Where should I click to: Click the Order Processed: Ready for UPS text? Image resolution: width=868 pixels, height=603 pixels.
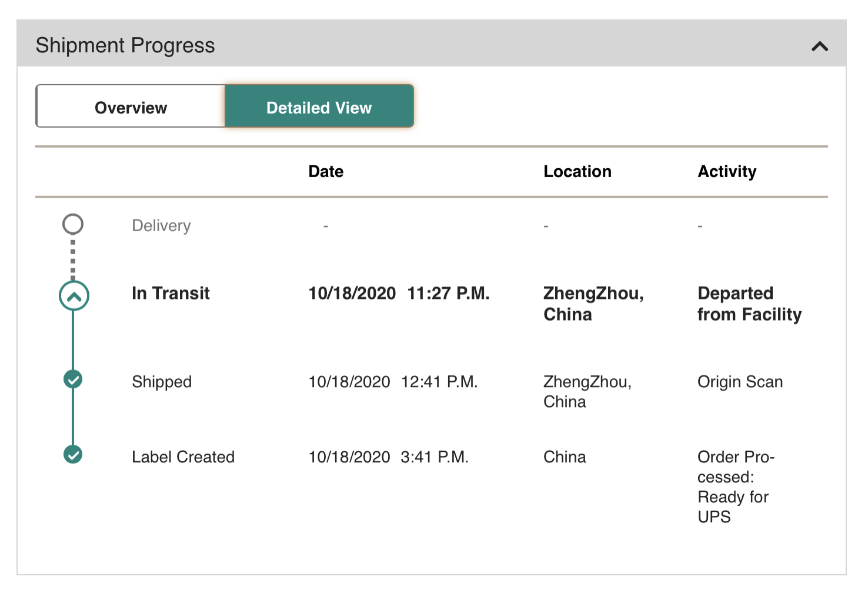click(735, 487)
